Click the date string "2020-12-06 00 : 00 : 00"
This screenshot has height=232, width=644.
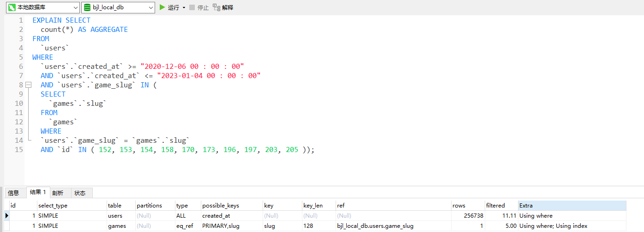193,67
